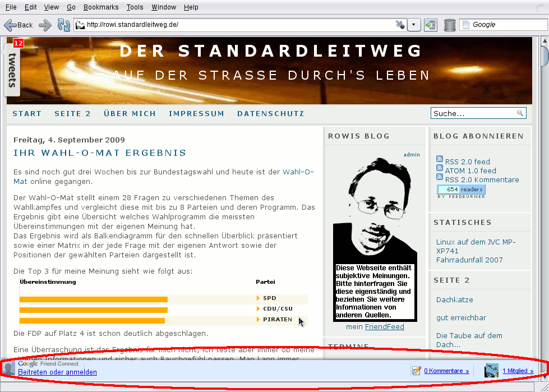The height and width of the screenshot is (392, 549).
Task: Open the Bookmarks menu
Action: pos(101,7)
